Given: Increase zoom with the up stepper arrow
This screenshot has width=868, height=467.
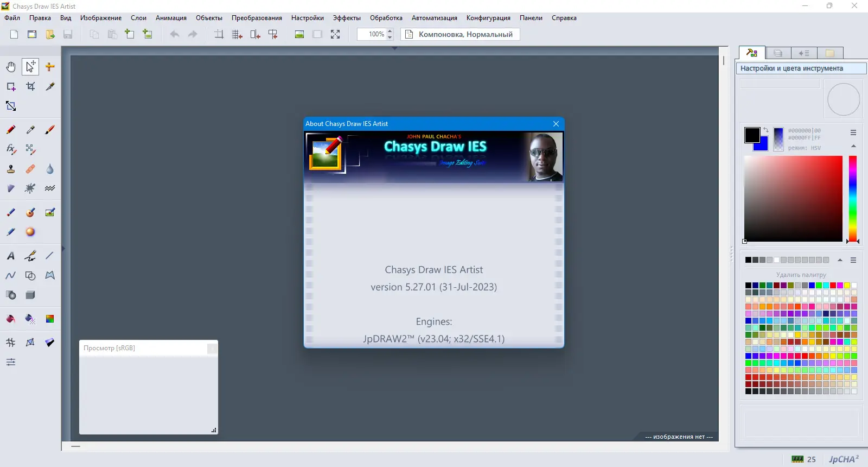Looking at the screenshot, I should [390, 31].
